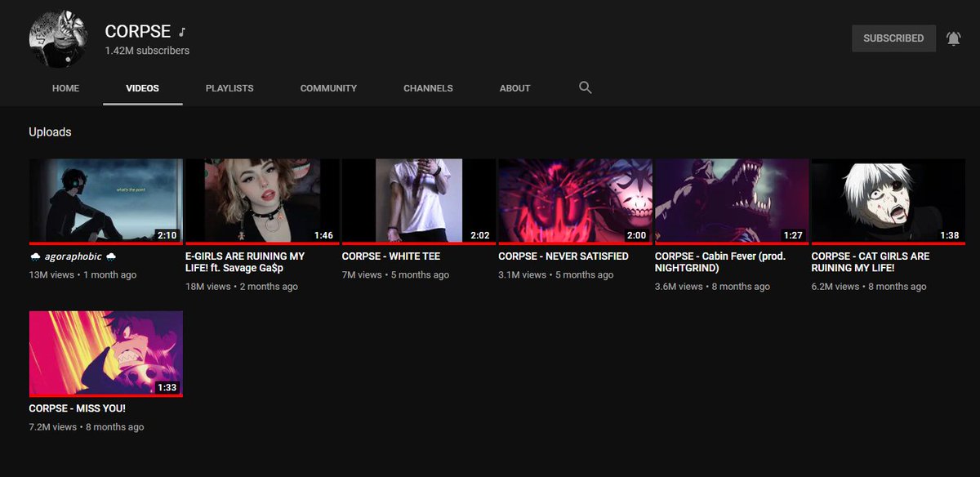Image resolution: width=980 pixels, height=477 pixels.
Task: Click the VIDEOS tab
Action: [x=142, y=88]
